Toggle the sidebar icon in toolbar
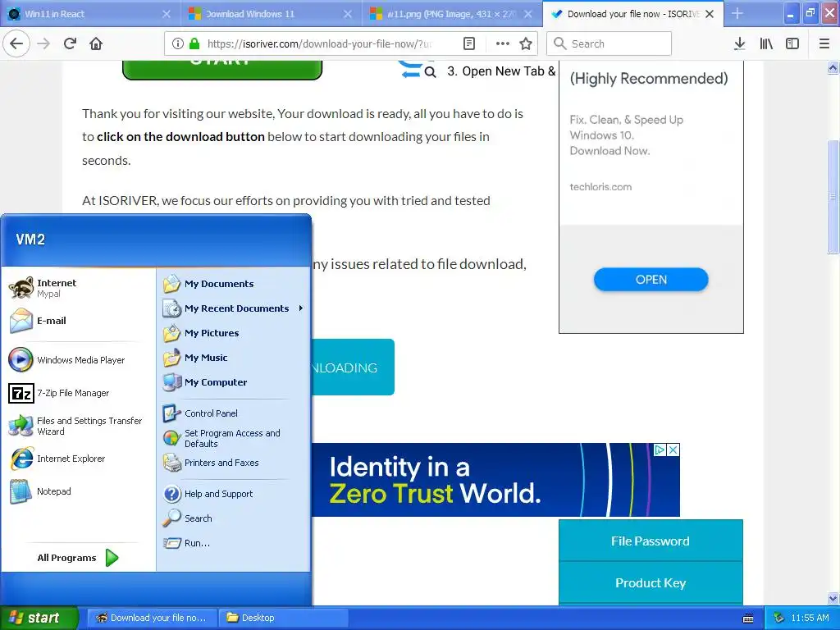 click(792, 43)
